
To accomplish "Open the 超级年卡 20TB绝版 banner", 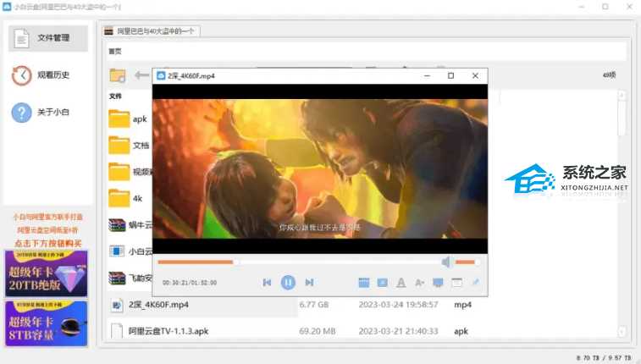I will click(47, 273).
